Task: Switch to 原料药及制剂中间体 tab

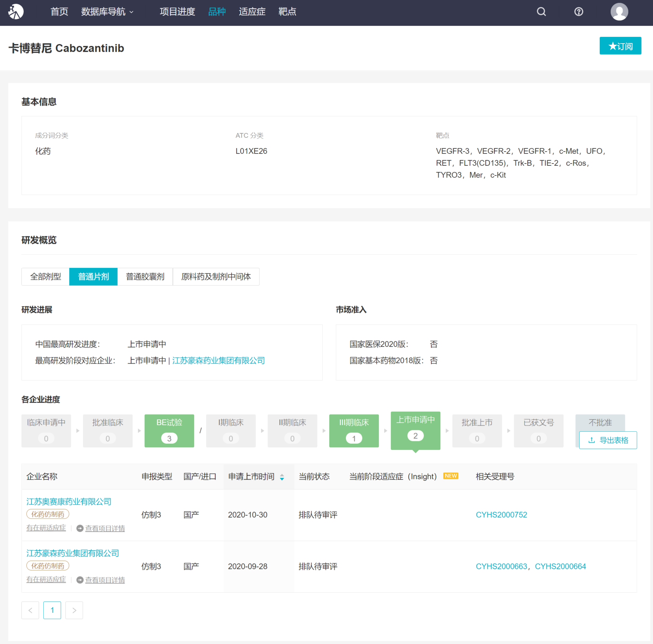Action: coord(216,277)
